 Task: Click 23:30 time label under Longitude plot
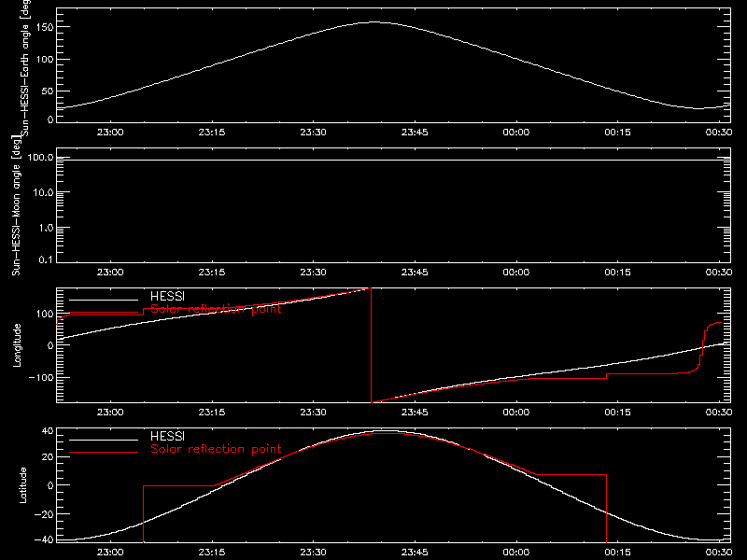pos(313,412)
